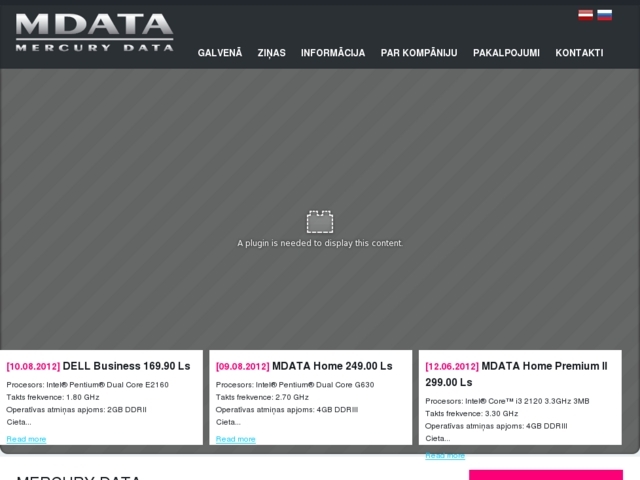Switch language via the Russian flag

coord(604,15)
